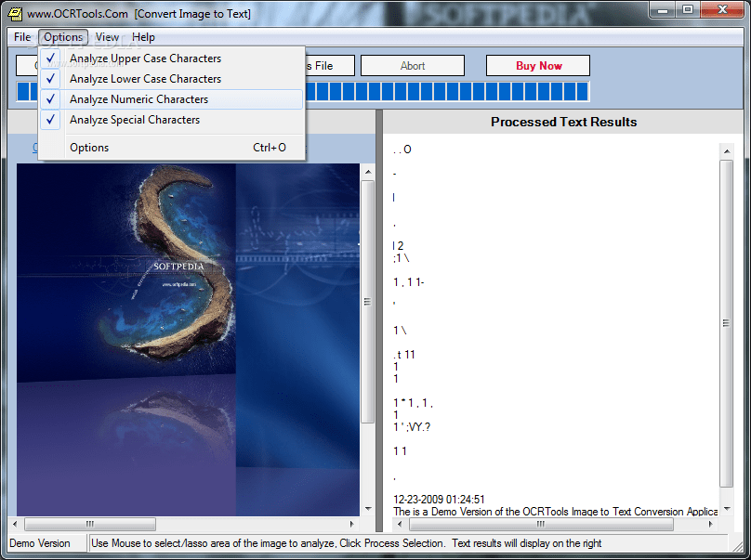Image resolution: width=751 pixels, height=560 pixels.
Task: Click the OCRTools app icon in title bar
Action: [15, 13]
